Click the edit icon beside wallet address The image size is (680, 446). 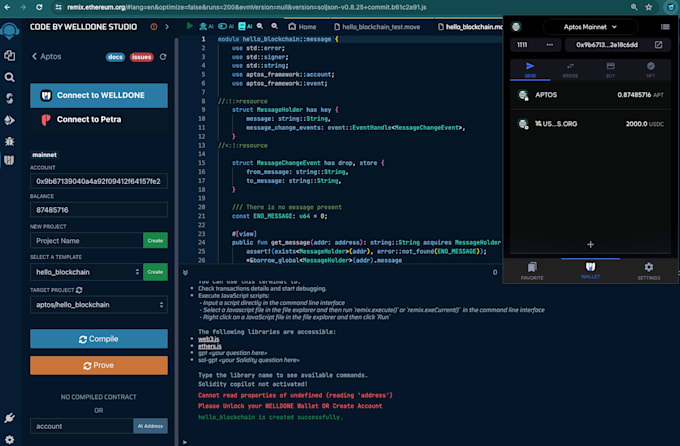coord(658,45)
